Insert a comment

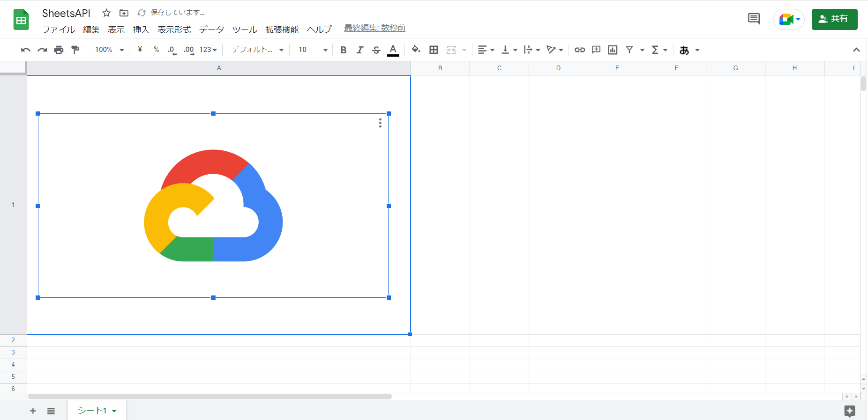tap(596, 50)
